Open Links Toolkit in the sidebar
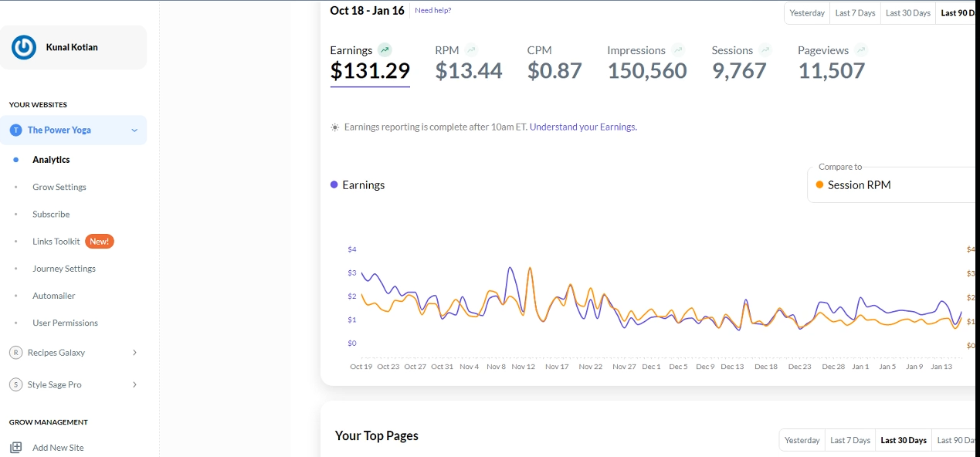 click(x=56, y=242)
